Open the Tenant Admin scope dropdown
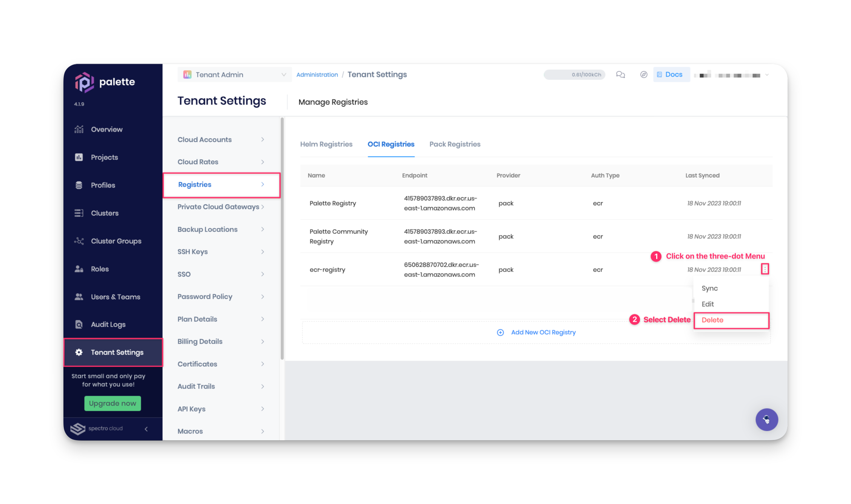The image size is (851, 504). pos(234,75)
